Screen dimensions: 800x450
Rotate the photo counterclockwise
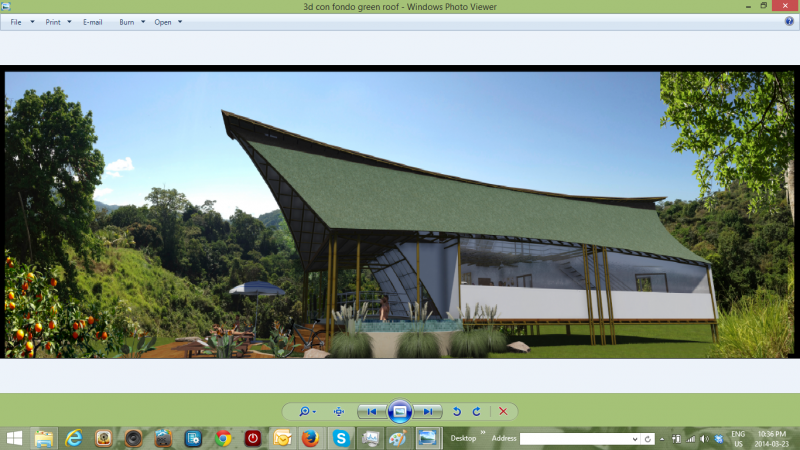pos(457,411)
